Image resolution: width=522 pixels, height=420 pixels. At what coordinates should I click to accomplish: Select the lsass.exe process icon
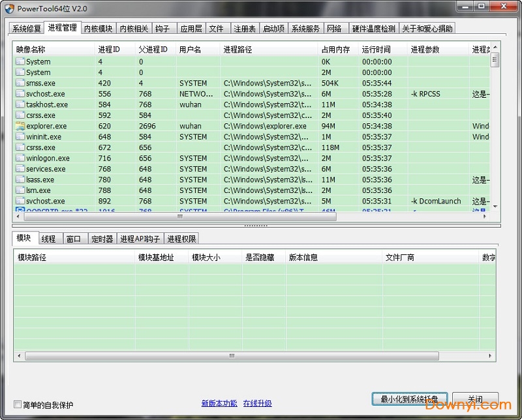click(20, 179)
